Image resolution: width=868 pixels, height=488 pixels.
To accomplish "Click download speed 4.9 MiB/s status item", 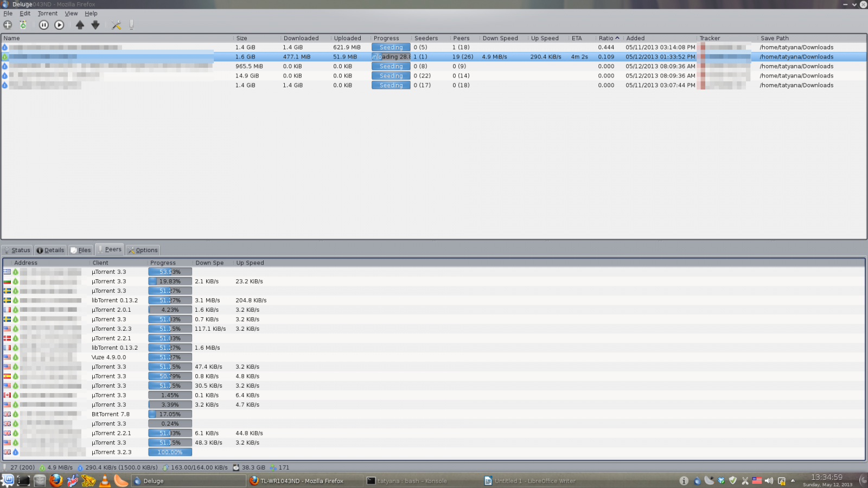I will point(55,467).
